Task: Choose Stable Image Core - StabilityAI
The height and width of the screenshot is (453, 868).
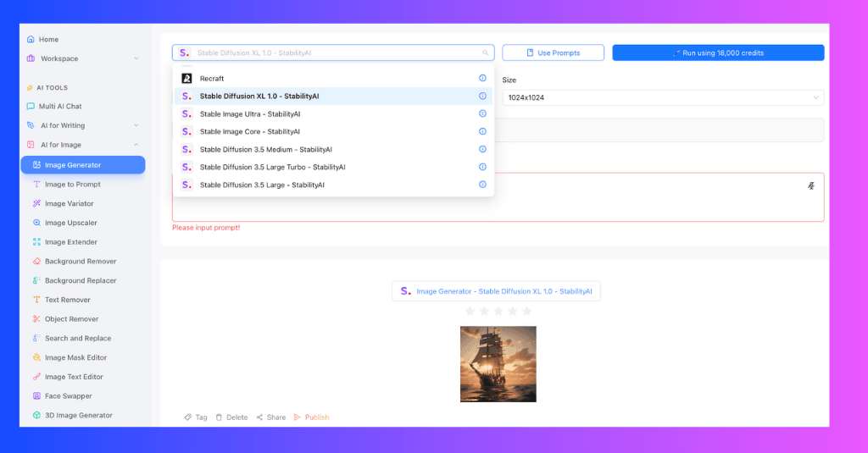Action: 333,131
